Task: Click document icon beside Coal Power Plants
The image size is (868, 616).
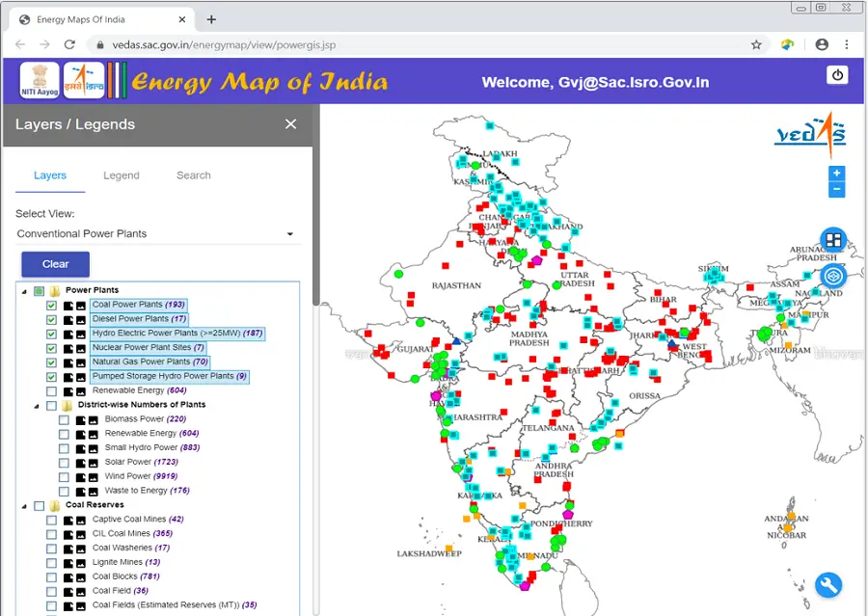Action: point(68,306)
